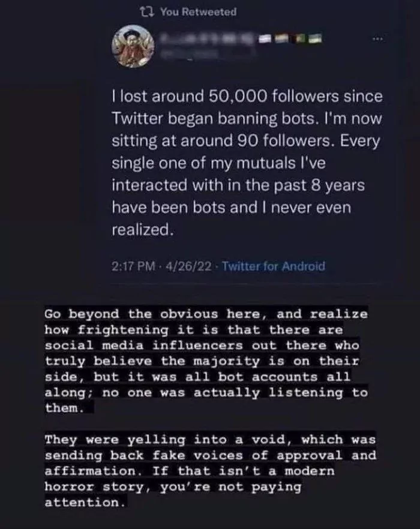Open the "Twitter for Android" source link
420x529 pixels.
tap(274, 267)
